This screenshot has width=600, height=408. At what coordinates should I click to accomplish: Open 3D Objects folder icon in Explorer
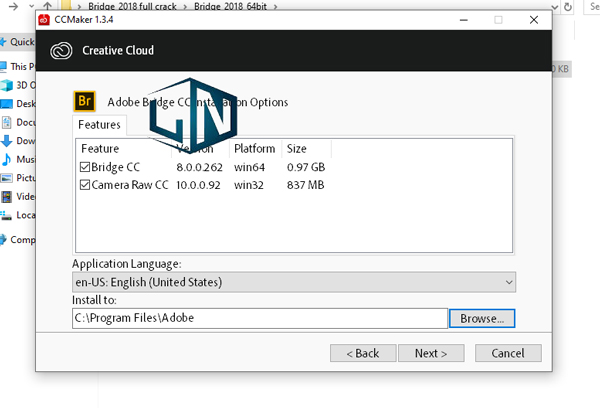(x=7, y=85)
